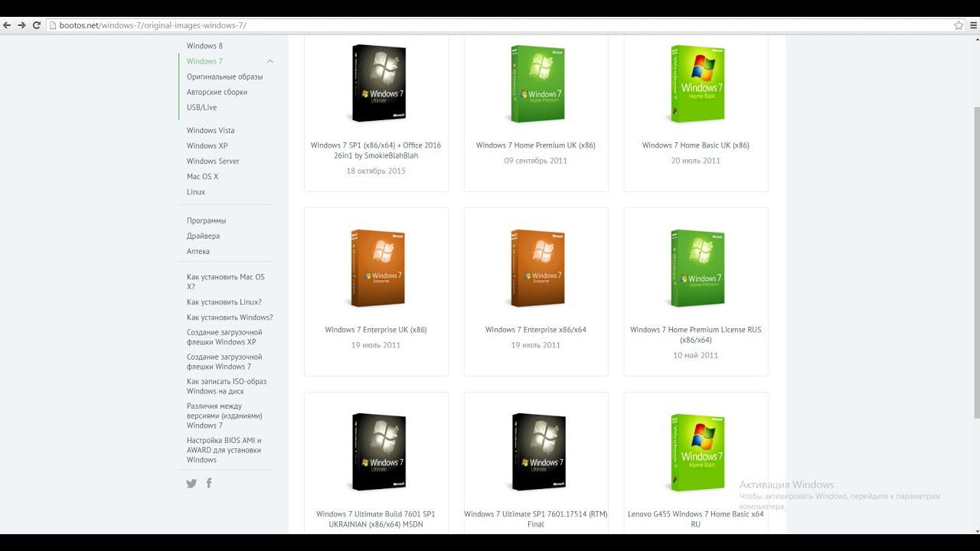Screen dimensions: 980x551
Task: Open Как установить Mac OS X? guide
Action: tap(225, 282)
